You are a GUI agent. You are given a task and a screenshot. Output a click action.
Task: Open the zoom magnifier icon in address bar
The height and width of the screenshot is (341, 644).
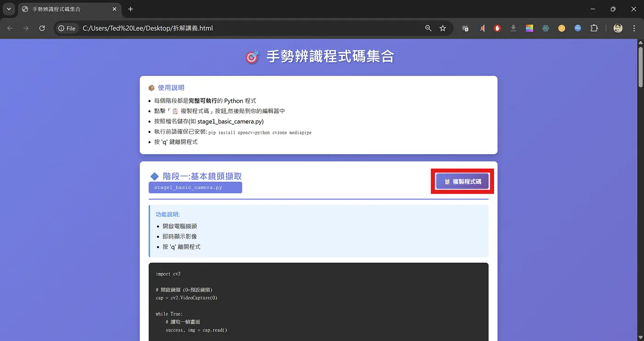pyautogui.click(x=428, y=28)
